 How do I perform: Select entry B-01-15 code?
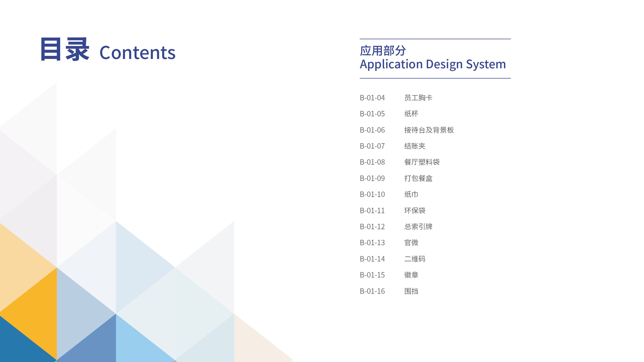click(372, 275)
